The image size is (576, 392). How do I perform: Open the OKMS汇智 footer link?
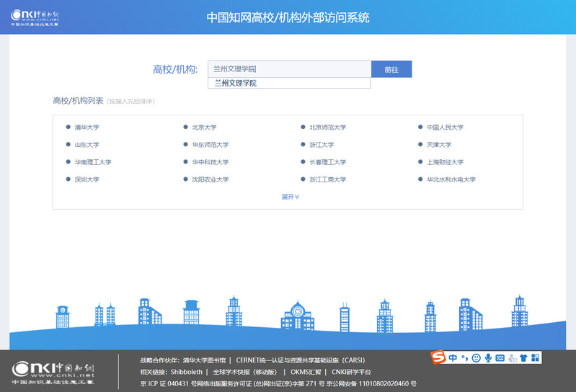click(x=306, y=372)
